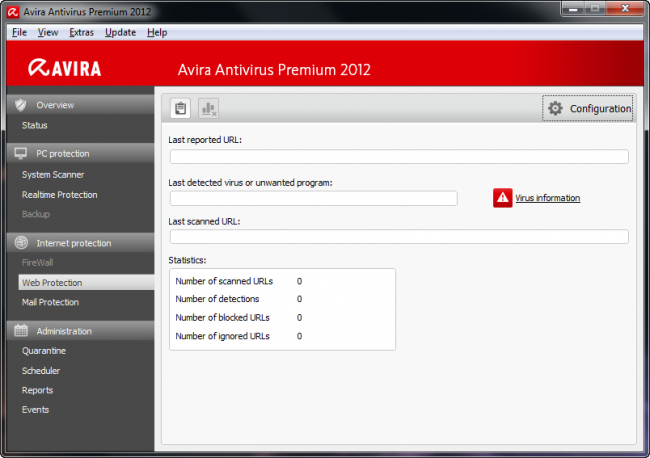Screen dimensions: 650x458
Task: Click the Avira title bar application icon
Action: tap(13, 12)
